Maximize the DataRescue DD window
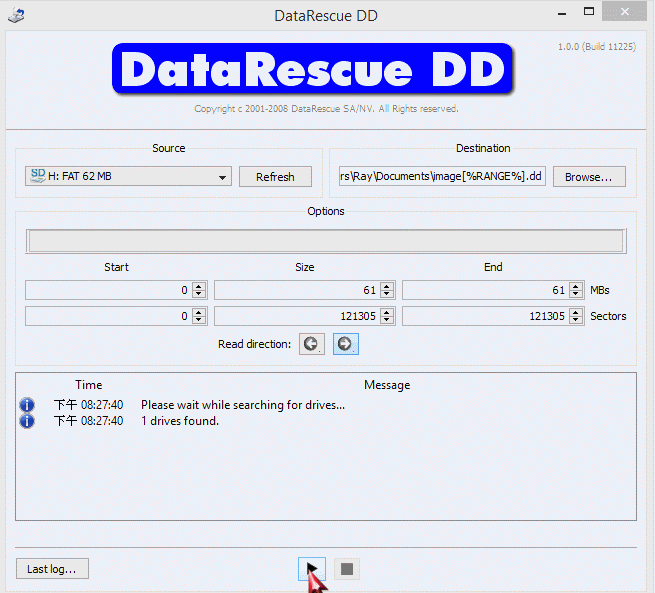This screenshot has width=655, height=593. pyautogui.click(x=589, y=12)
